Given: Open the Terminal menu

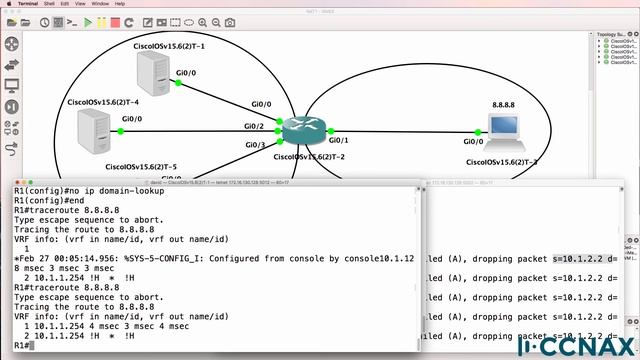Looking at the screenshot, I should (x=28, y=3).
